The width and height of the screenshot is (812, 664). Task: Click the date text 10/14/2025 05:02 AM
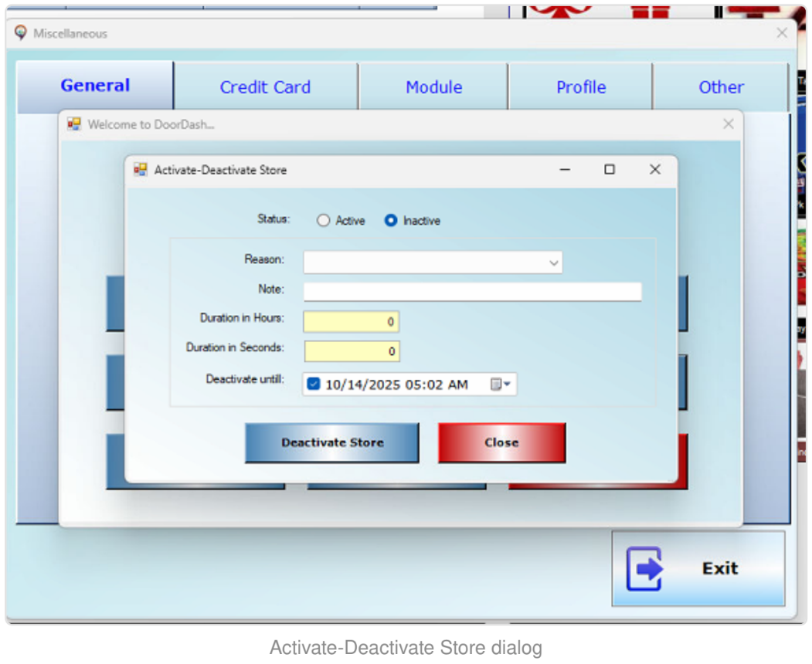pyautogui.click(x=396, y=385)
